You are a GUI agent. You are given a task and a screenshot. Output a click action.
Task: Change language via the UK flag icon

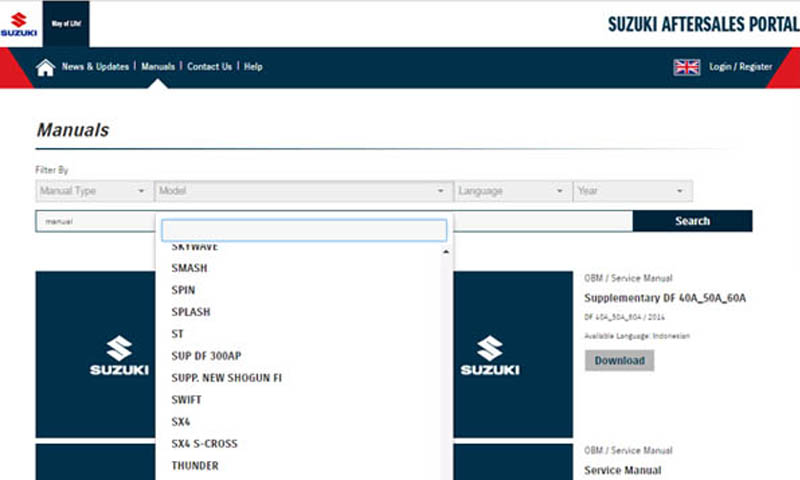click(x=686, y=67)
